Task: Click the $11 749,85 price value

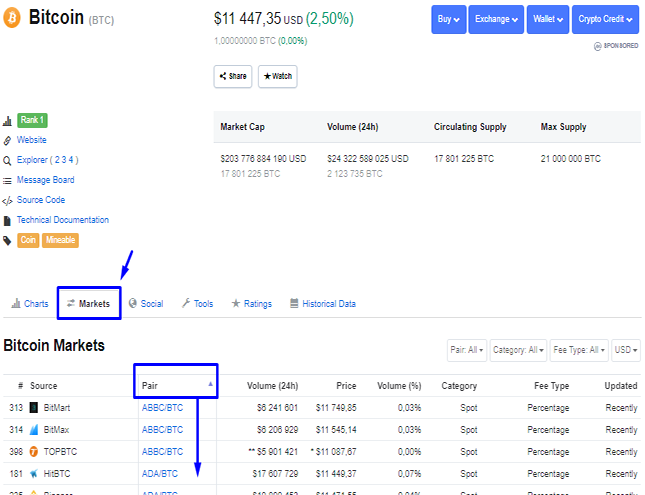Action: tap(336, 408)
